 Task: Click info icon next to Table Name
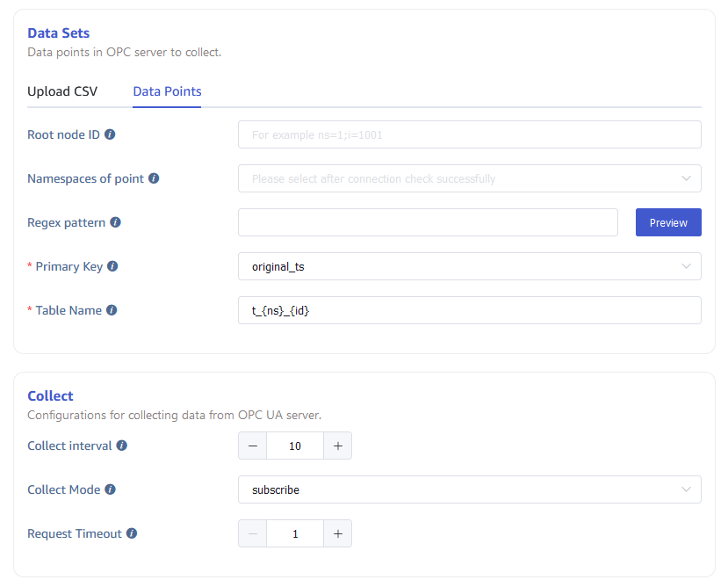(x=112, y=310)
